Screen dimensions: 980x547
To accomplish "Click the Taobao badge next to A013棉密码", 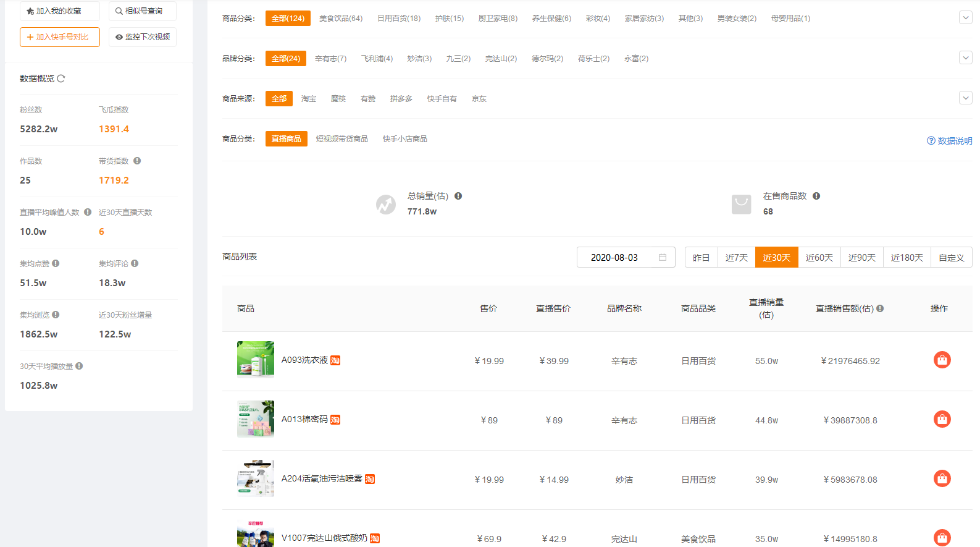I will click(335, 420).
